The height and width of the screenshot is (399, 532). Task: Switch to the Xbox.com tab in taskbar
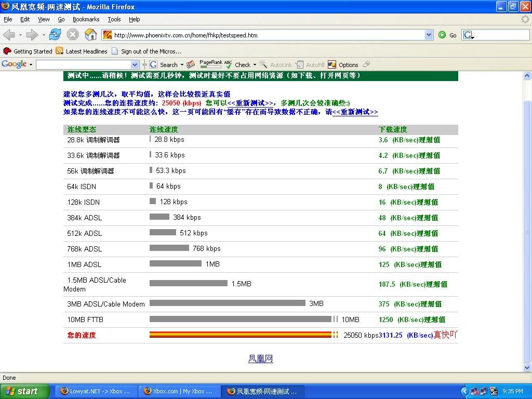click(179, 391)
